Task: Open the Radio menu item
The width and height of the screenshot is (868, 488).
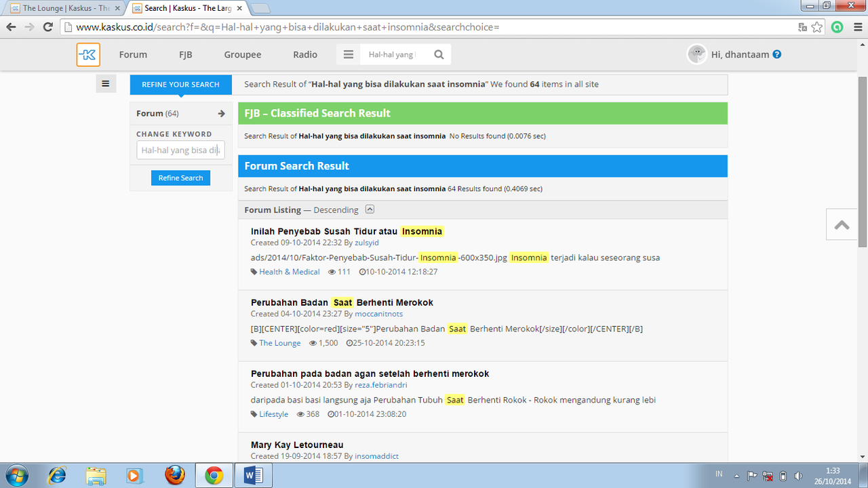Action: click(305, 55)
